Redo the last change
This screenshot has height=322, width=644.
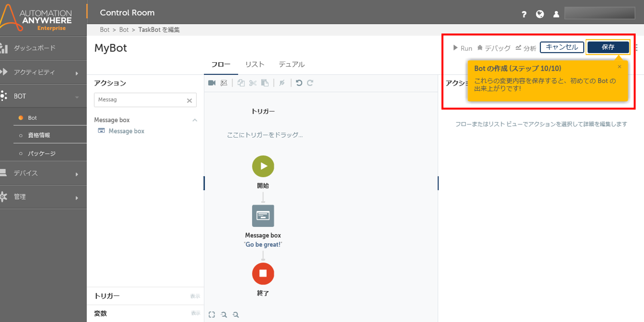click(310, 83)
